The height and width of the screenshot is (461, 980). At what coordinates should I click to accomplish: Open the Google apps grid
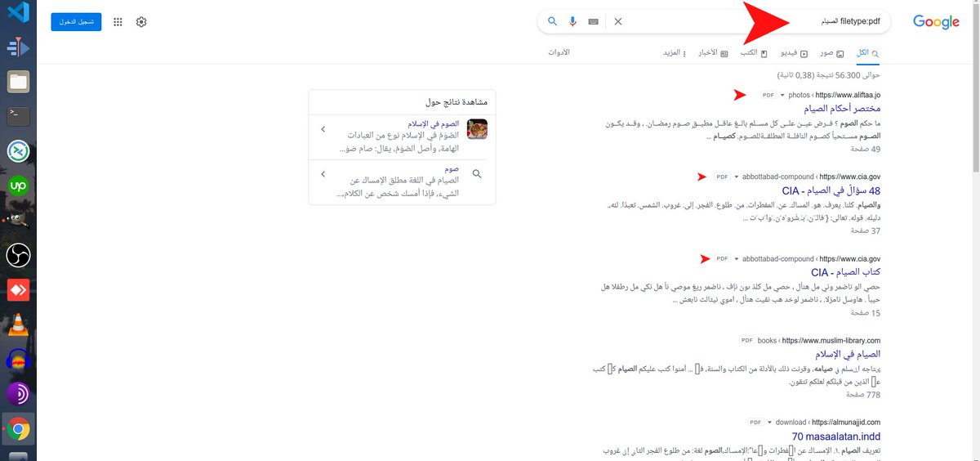point(118,22)
